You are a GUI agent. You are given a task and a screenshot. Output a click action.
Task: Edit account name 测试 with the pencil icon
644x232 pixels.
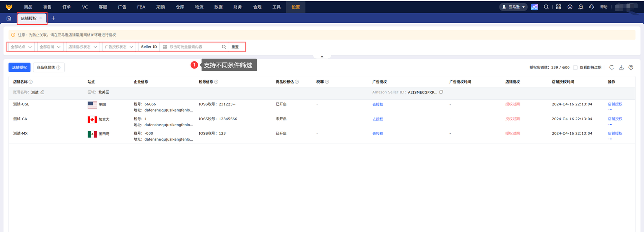pyautogui.click(x=42, y=92)
